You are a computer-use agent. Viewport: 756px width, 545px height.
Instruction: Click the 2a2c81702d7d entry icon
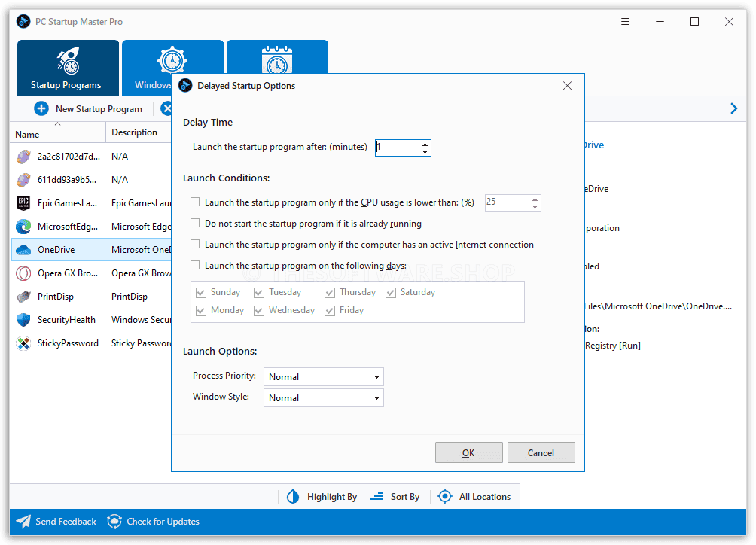[23, 157]
